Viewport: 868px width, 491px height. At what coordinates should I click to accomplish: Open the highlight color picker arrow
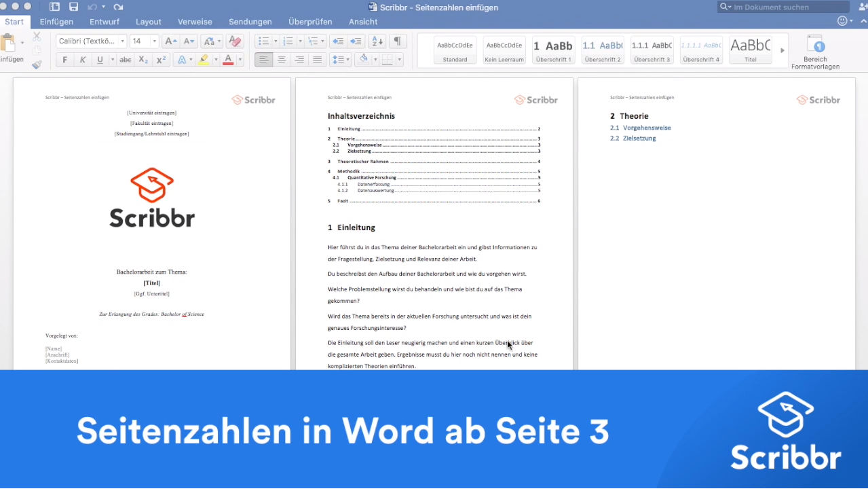(x=216, y=60)
